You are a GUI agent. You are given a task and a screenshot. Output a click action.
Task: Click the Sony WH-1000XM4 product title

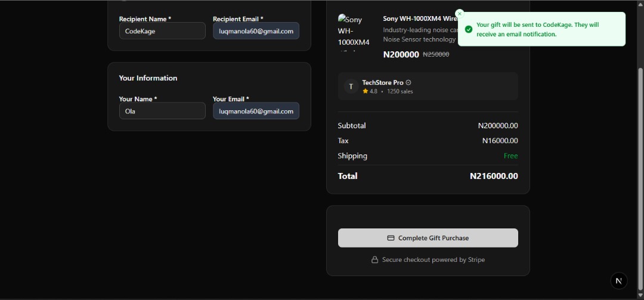[420, 18]
